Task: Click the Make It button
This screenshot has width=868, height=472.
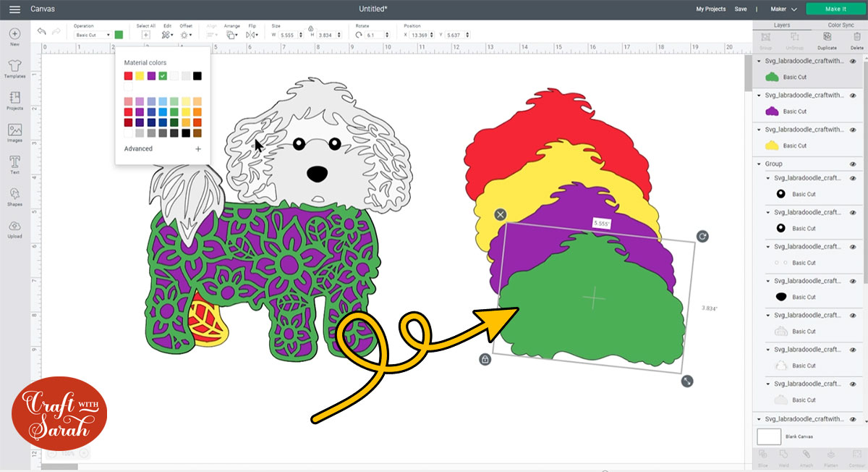Action: (835, 9)
